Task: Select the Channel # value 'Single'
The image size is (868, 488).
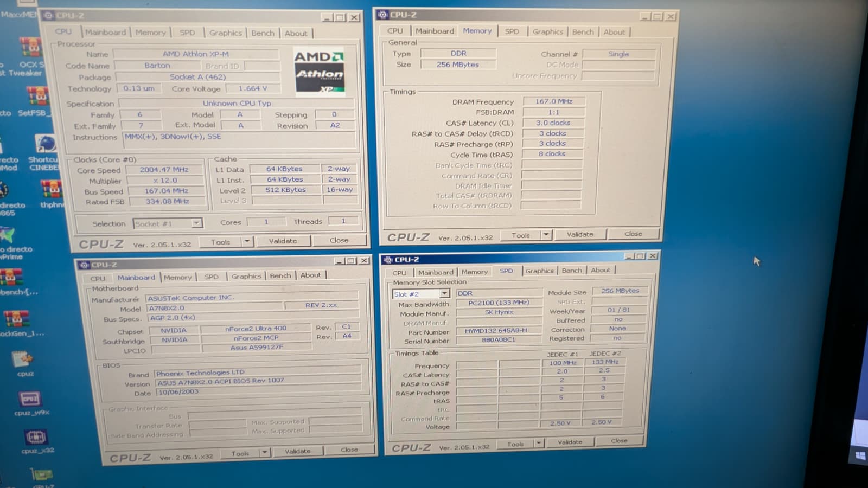Action: 618,54
